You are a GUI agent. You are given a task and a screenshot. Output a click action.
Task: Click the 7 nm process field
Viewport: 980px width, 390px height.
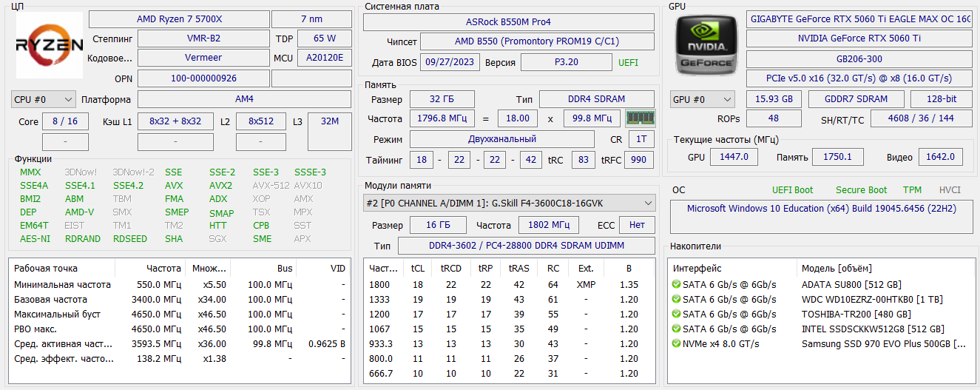(x=311, y=19)
